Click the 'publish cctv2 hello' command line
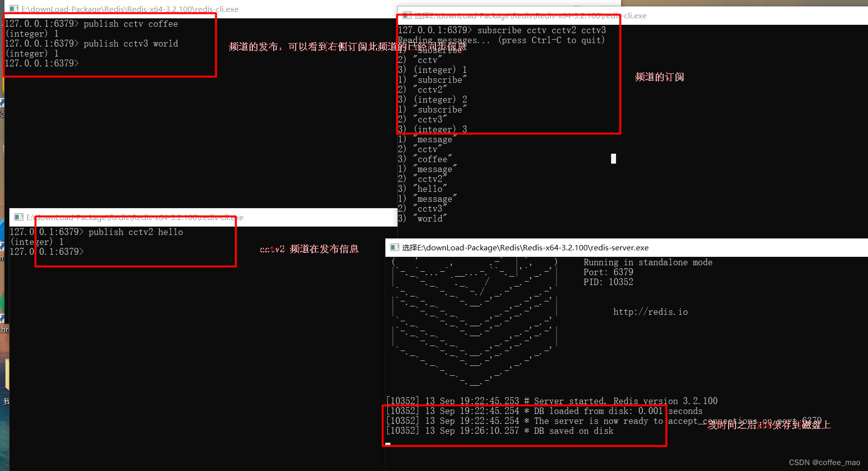This screenshot has height=471, width=868. [96, 232]
